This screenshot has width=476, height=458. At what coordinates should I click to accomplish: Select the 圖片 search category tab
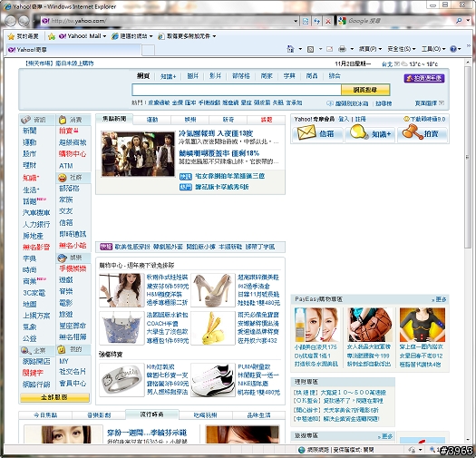193,76
